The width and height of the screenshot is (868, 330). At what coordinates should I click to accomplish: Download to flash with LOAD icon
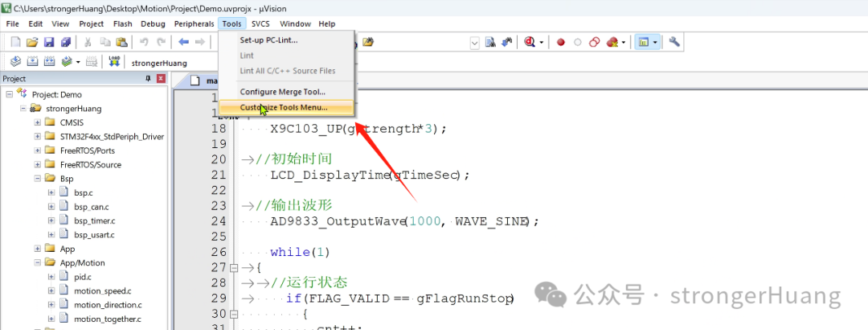pyautogui.click(x=115, y=61)
